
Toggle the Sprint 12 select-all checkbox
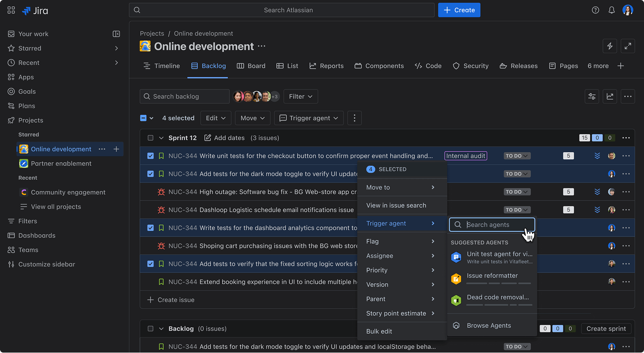(x=150, y=138)
